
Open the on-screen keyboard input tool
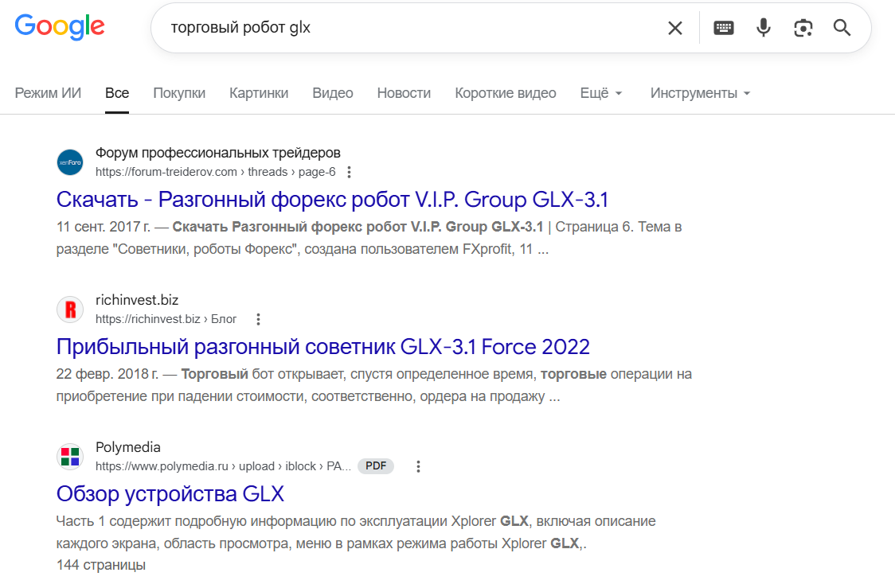pos(724,28)
